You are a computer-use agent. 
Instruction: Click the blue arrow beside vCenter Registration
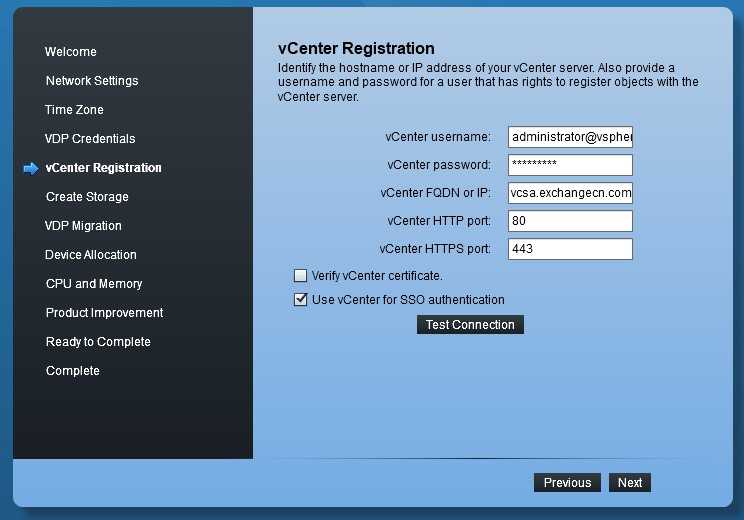tap(31, 168)
